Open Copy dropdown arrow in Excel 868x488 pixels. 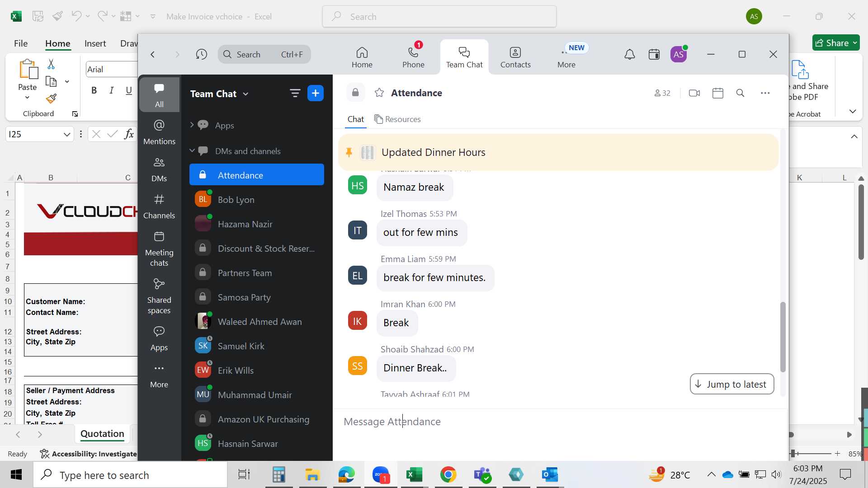point(67,82)
